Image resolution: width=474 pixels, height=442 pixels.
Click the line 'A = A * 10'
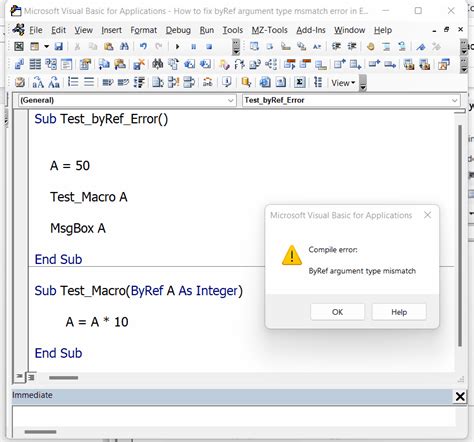coord(97,322)
